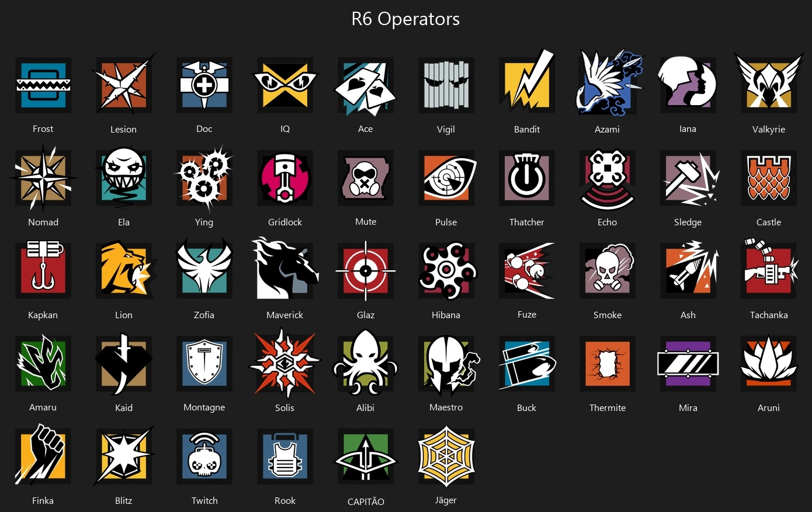Select the Nomad compass star icon
Viewport: 812px width, 512px height.
[43, 178]
